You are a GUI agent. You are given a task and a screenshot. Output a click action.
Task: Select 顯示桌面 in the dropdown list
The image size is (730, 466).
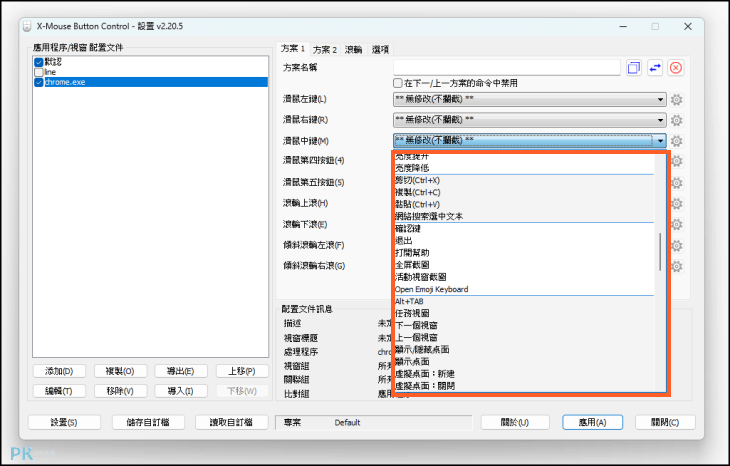[x=524, y=362]
